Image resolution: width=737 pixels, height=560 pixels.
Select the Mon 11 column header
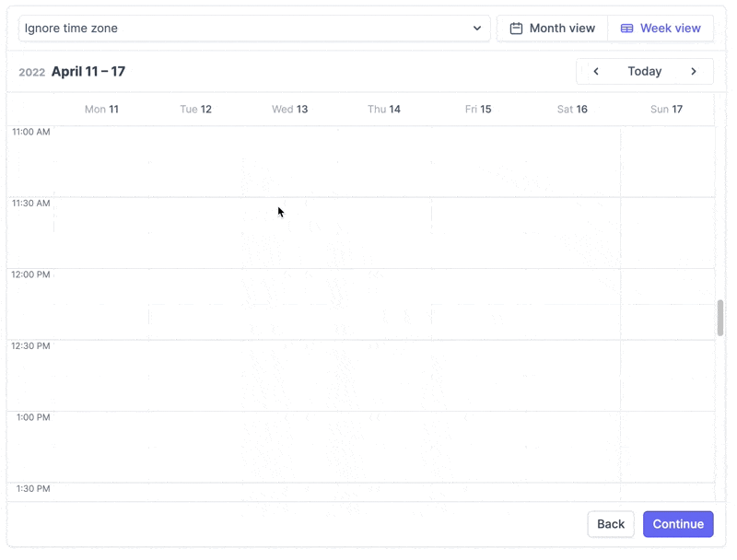[x=101, y=110]
